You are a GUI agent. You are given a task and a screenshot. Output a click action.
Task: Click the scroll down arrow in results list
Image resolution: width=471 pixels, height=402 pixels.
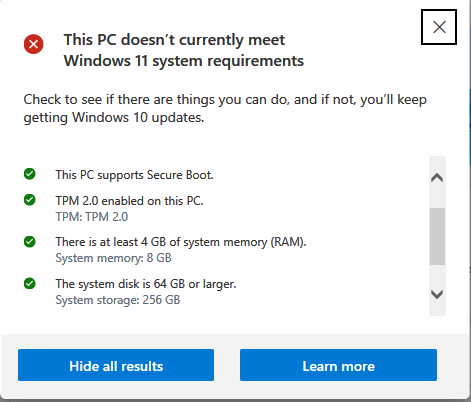coord(437,294)
